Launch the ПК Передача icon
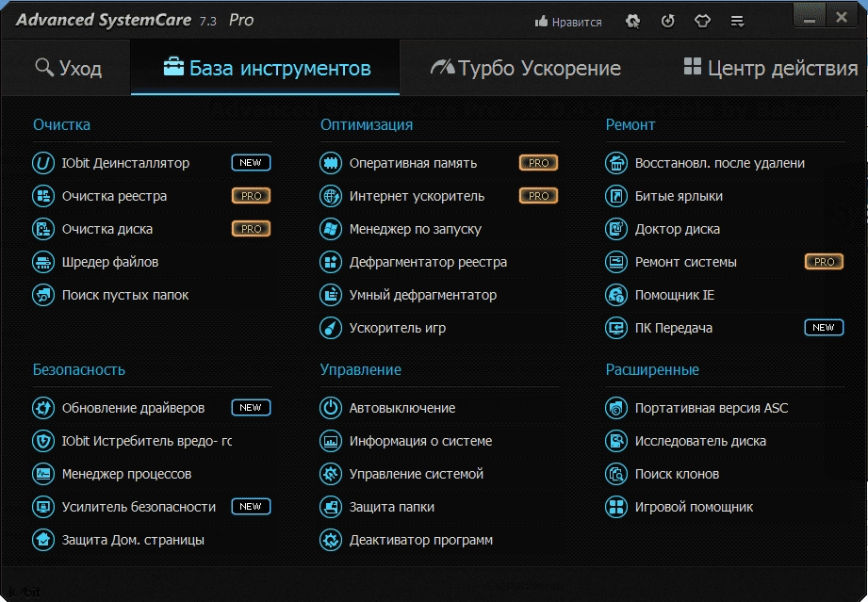868x602 pixels. pyautogui.click(x=616, y=328)
